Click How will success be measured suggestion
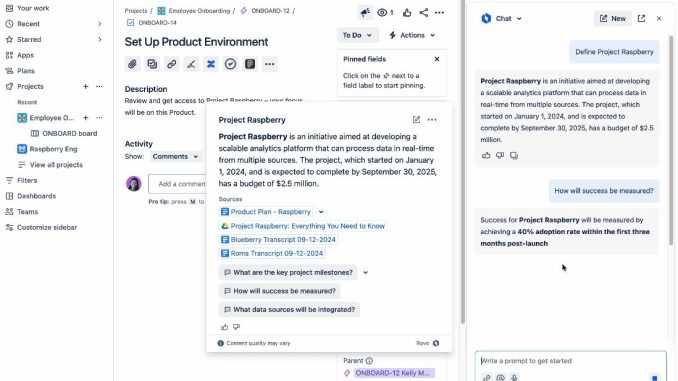678x381 pixels. (279, 291)
